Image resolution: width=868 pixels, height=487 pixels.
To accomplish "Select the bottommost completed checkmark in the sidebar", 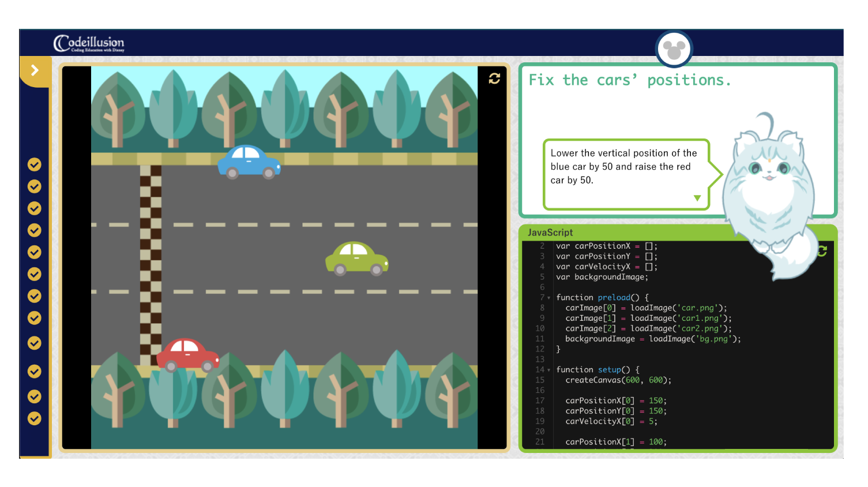I will coord(35,418).
